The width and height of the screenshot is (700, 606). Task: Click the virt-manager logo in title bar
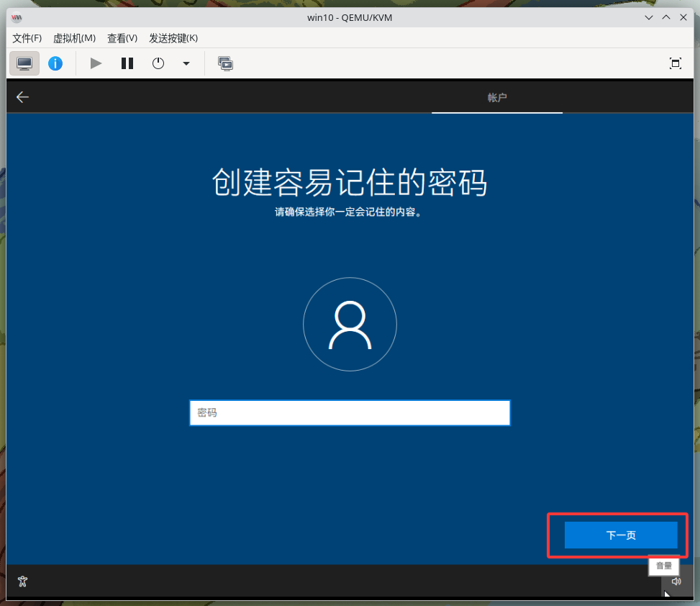(x=17, y=17)
